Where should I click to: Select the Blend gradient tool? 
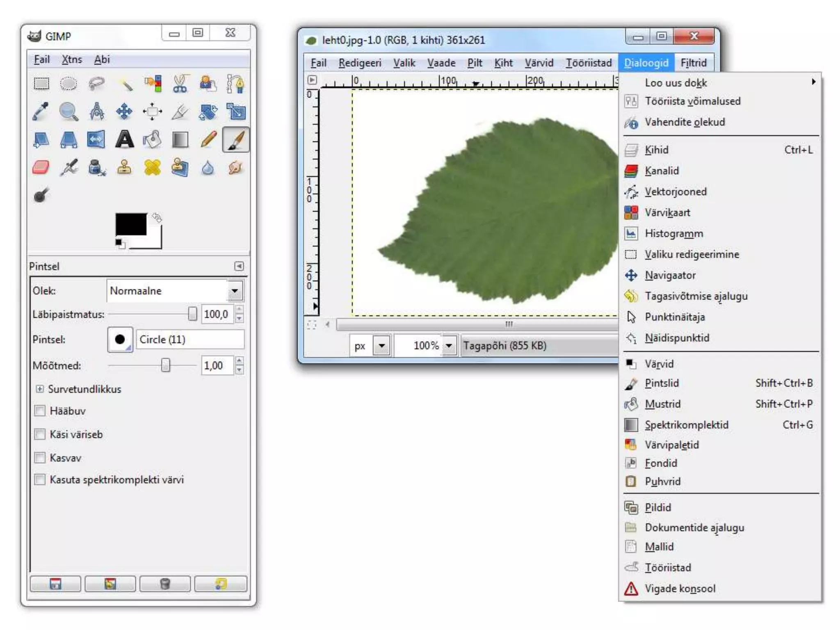(x=180, y=139)
